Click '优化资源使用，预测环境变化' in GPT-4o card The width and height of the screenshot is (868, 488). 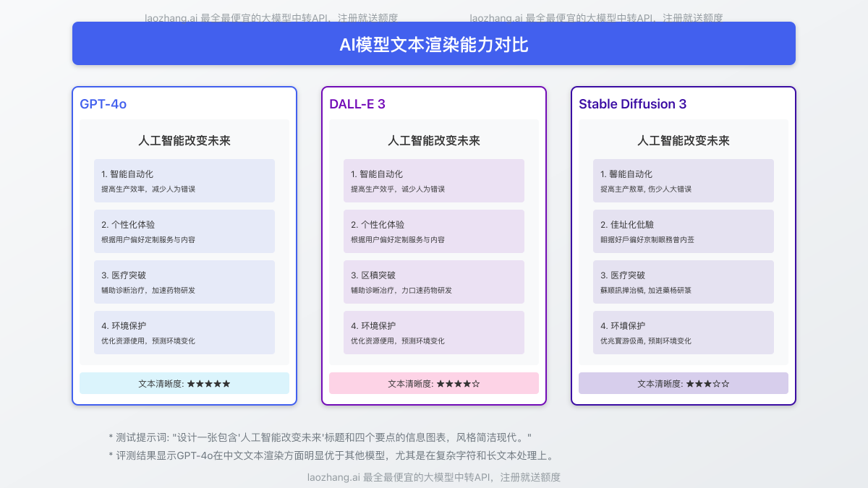click(148, 341)
